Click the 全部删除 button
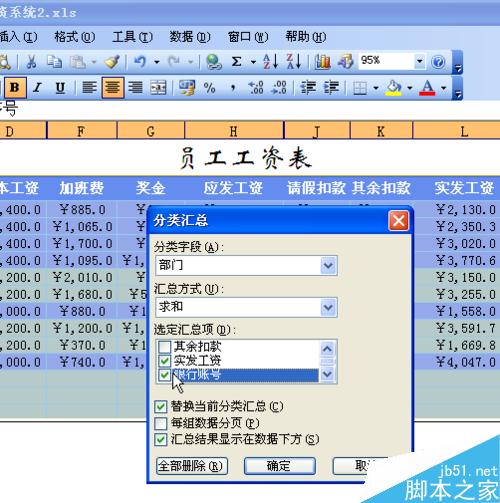This screenshot has height=503, width=500. click(192, 466)
